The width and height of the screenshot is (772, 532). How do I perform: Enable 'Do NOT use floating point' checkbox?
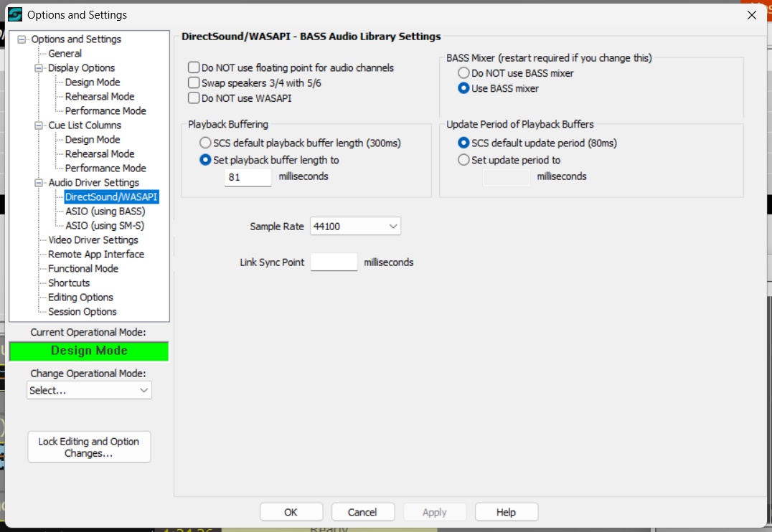click(x=194, y=67)
